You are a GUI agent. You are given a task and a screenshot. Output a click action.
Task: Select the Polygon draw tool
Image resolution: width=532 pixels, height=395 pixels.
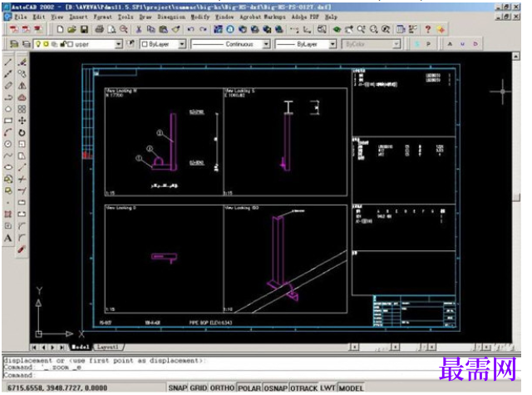tap(8, 109)
